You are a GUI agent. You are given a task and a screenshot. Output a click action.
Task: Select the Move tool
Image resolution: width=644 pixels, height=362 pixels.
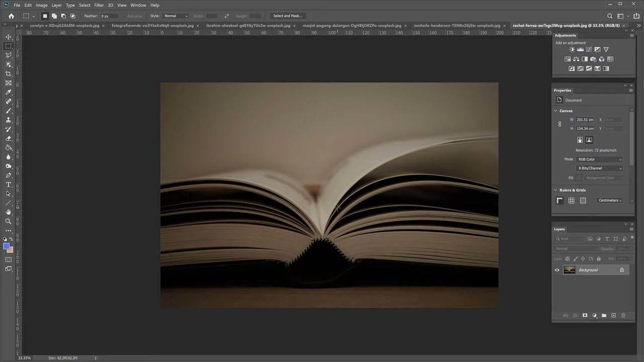click(8, 36)
